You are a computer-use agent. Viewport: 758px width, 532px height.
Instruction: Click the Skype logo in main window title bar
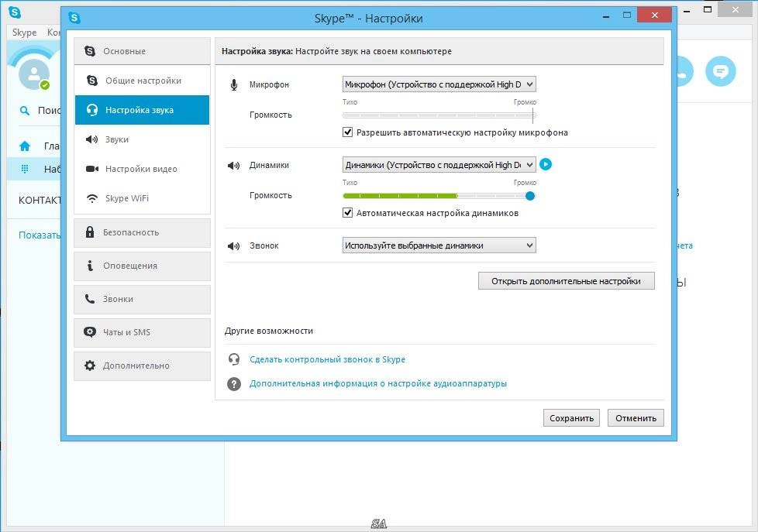tap(15, 12)
